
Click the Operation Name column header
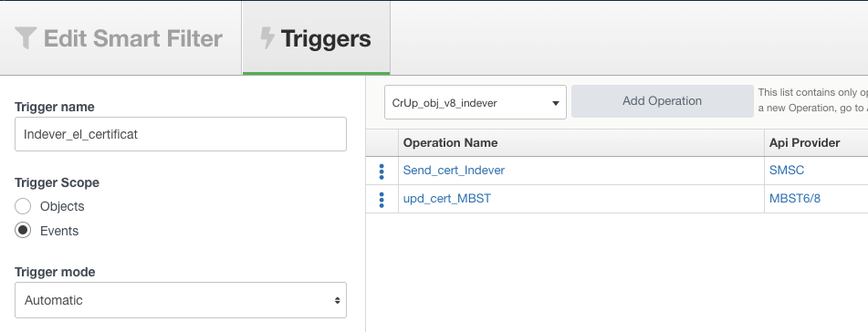tap(450, 143)
